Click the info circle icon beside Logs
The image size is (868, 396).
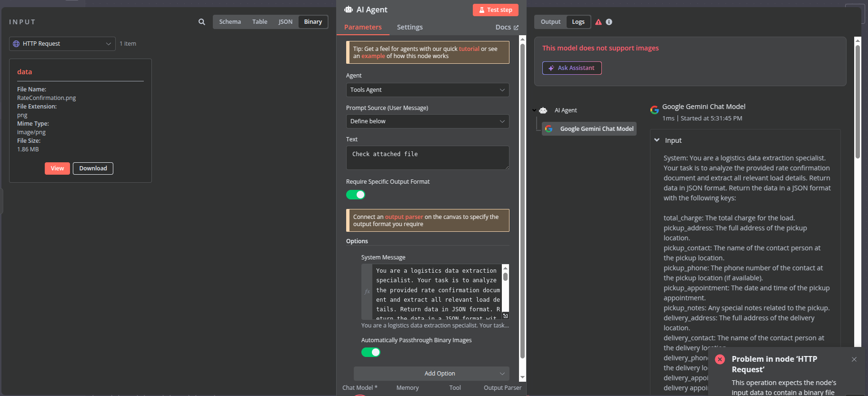(609, 22)
